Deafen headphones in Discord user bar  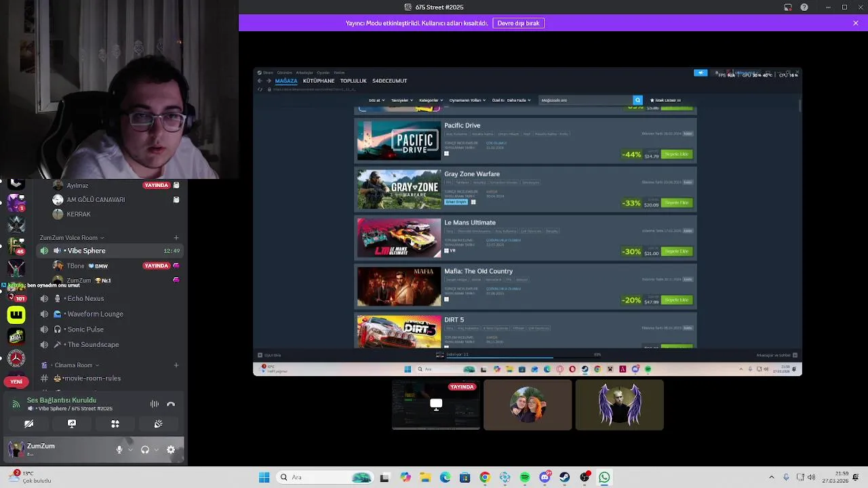[x=144, y=449]
